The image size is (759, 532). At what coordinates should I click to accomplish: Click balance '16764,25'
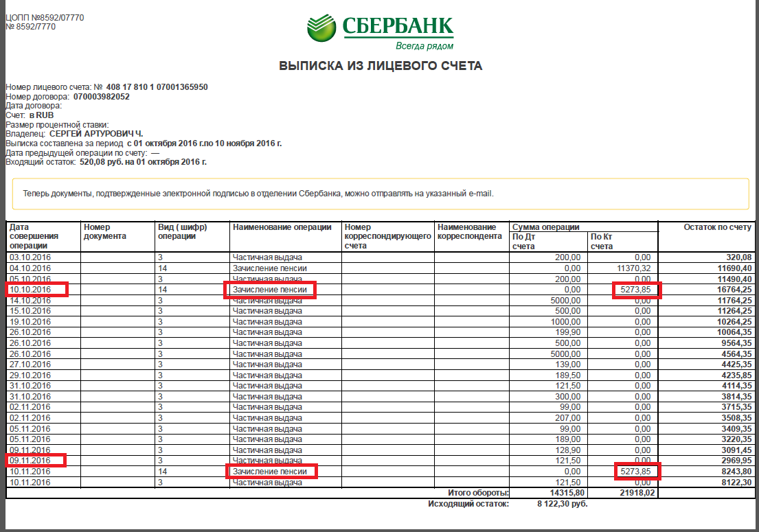point(734,289)
